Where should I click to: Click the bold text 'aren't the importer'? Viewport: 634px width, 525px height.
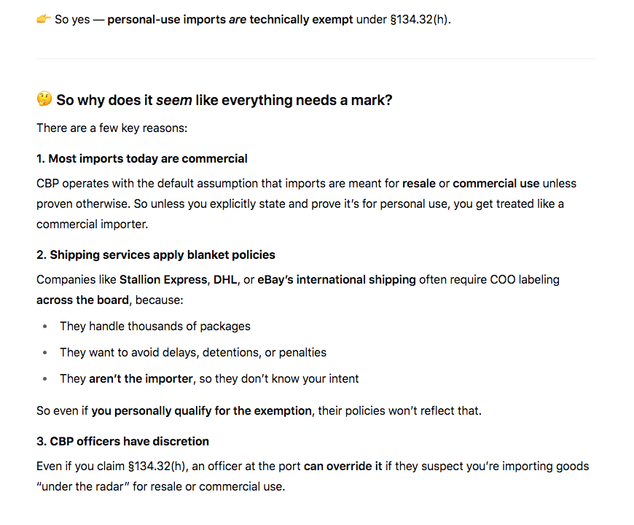pos(141,379)
